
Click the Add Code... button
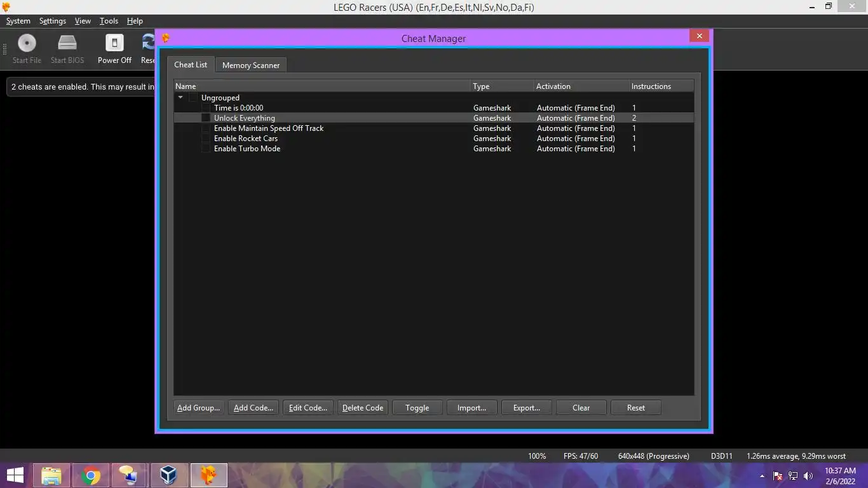click(x=253, y=408)
